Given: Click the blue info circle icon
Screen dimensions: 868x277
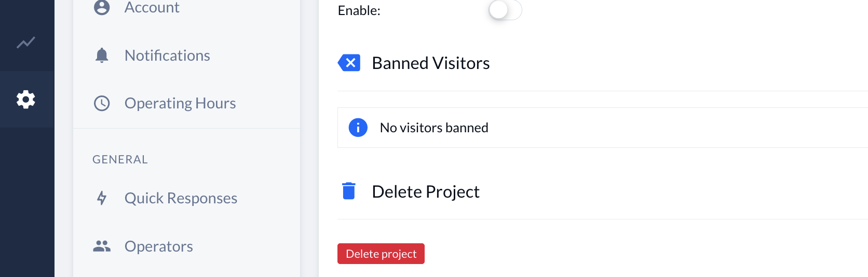Looking at the screenshot, I should (x=358, y=128).
